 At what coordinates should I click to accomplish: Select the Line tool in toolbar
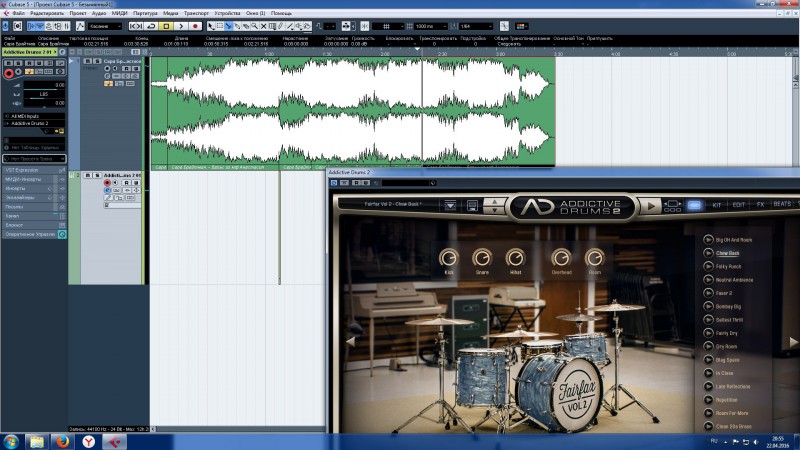(x=289, y=26)
